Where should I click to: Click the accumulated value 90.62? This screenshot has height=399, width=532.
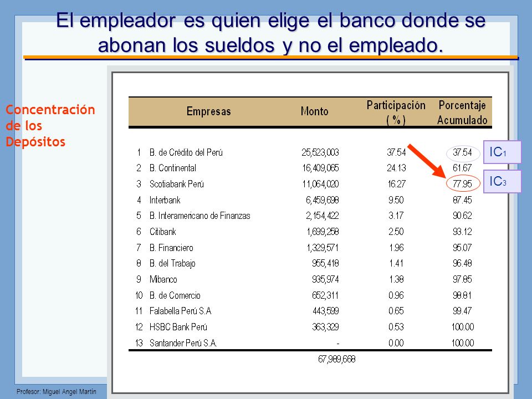[x=462, y=216]
